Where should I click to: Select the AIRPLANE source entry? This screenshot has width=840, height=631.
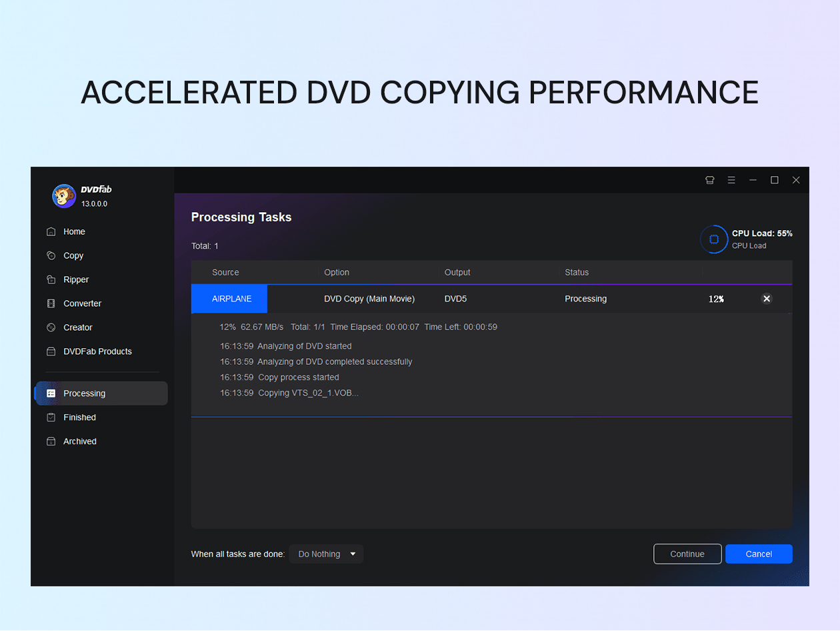229,299
